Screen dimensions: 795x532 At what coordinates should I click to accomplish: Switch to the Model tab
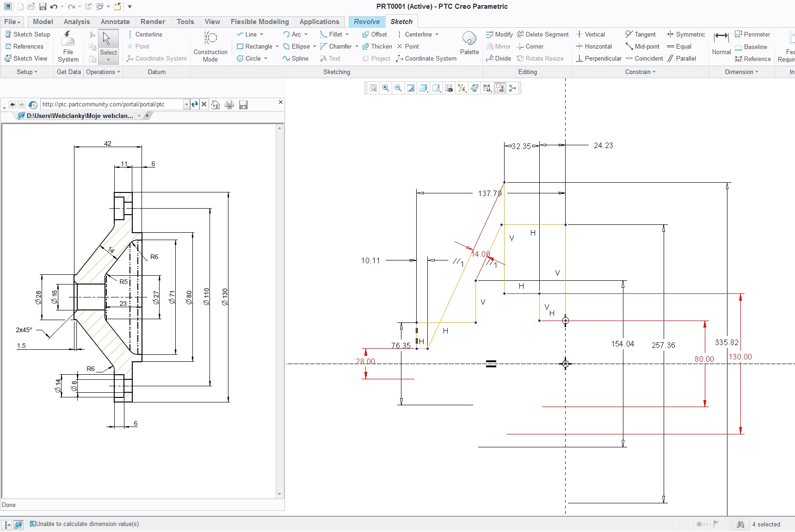(x=43, y=22)
